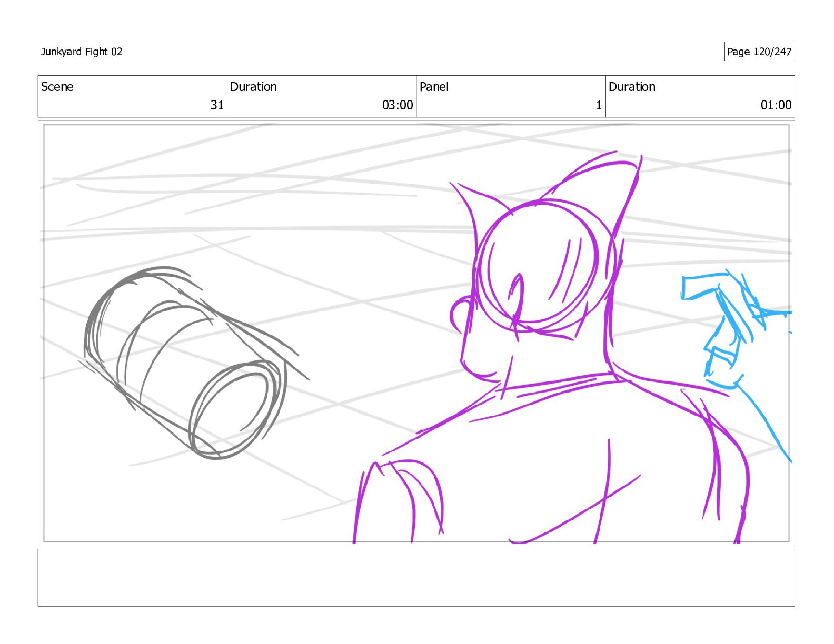Select the 'Scene' header label
The height and width of the screenshot is (644, 834).
[x=57, y=87]
